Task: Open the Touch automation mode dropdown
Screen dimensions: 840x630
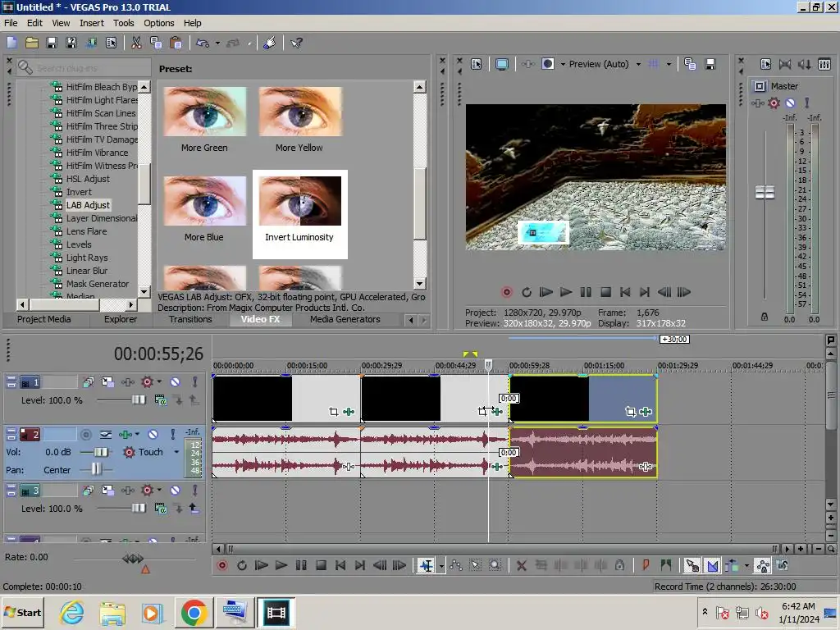Action: coord(176,452)
